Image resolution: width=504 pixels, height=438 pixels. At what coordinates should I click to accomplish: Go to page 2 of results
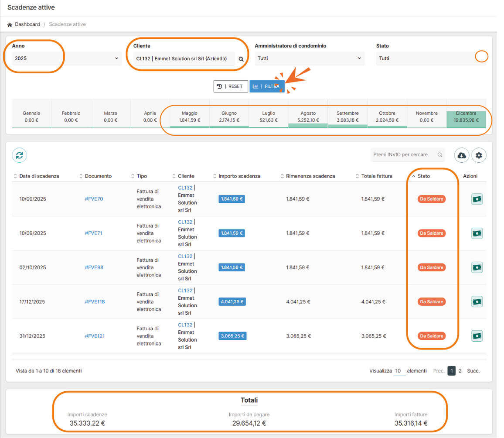coord(460,371)
